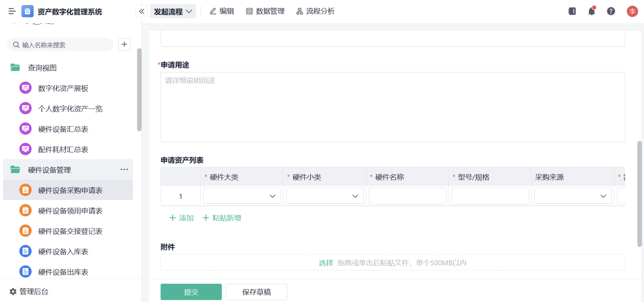Click 粘贴新增 link below table

tap(222, 218)
